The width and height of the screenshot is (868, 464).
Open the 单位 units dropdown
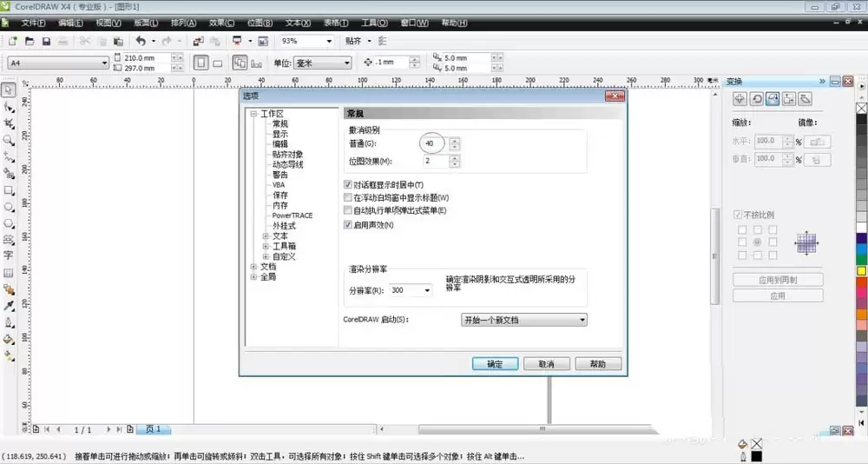tap(322, 63)
